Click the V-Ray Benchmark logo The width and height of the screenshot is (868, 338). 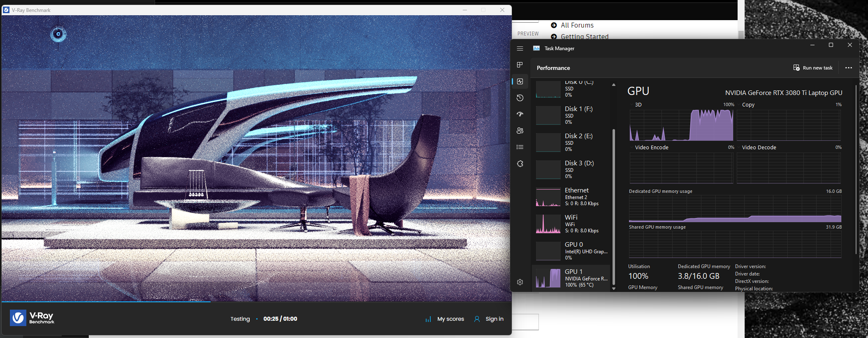click(32, 318)
